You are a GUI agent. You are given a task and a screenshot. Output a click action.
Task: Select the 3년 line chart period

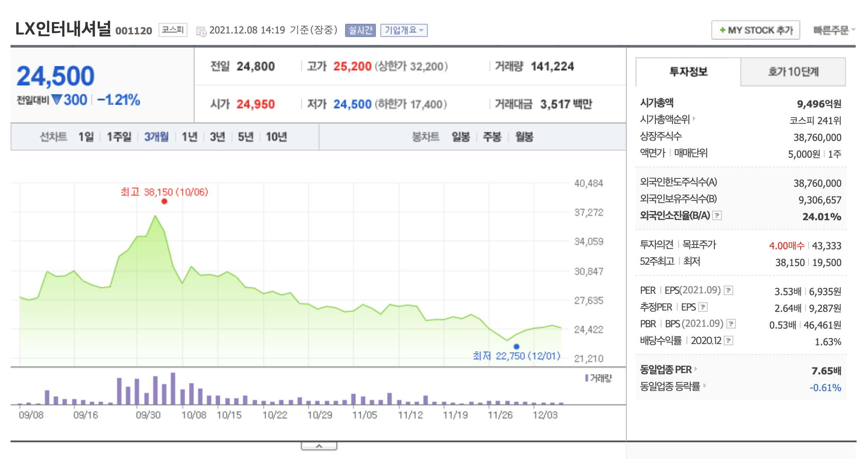(x=217, y=137)
